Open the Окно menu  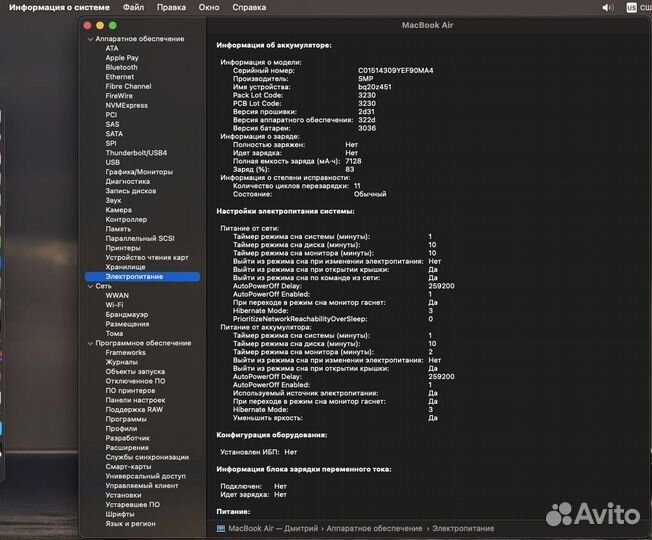pyautogui.click(x=209, y=7)
